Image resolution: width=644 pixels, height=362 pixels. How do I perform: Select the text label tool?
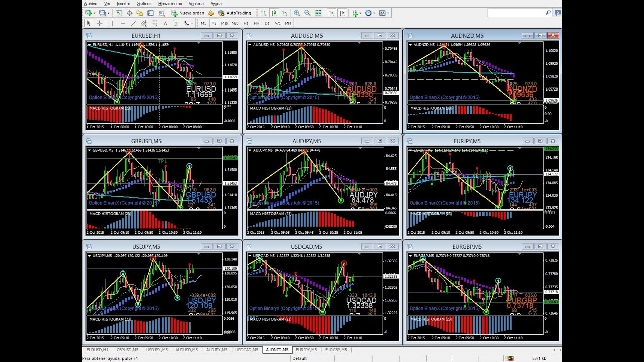tap(176, 23)
